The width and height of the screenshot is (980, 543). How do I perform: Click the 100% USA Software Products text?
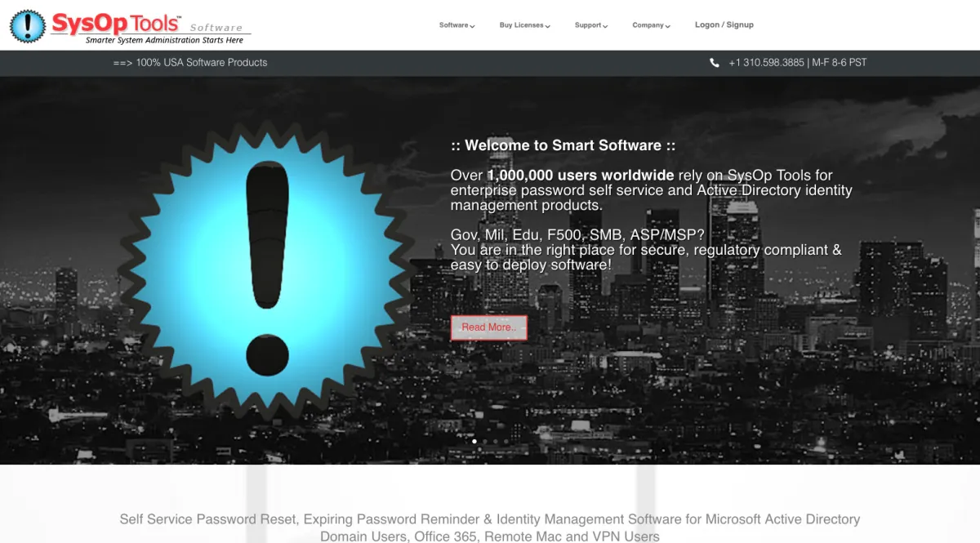point(203,62)
